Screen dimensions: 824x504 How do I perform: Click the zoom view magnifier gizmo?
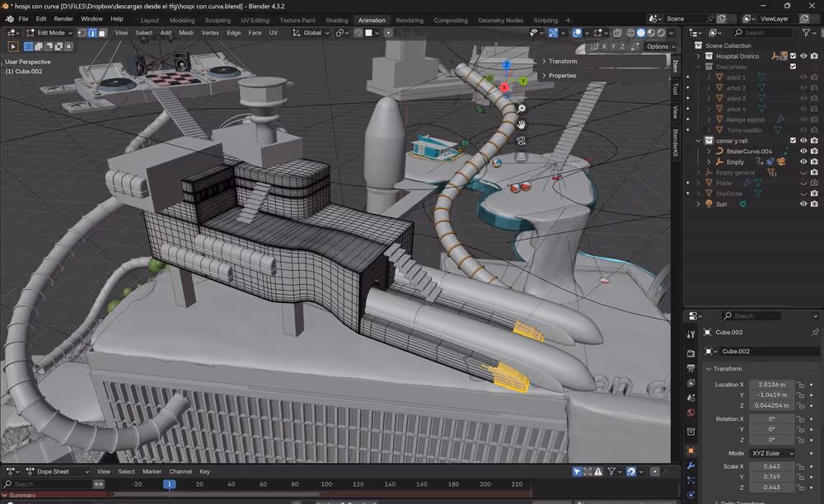(x=521, y=109)
